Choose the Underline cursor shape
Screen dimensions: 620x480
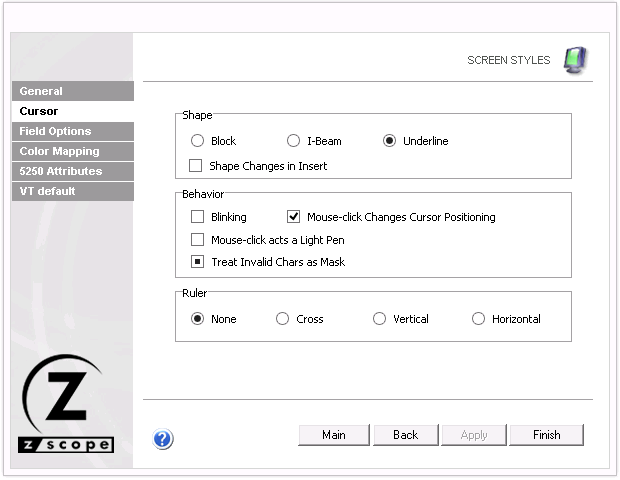[x=389, y=141]
